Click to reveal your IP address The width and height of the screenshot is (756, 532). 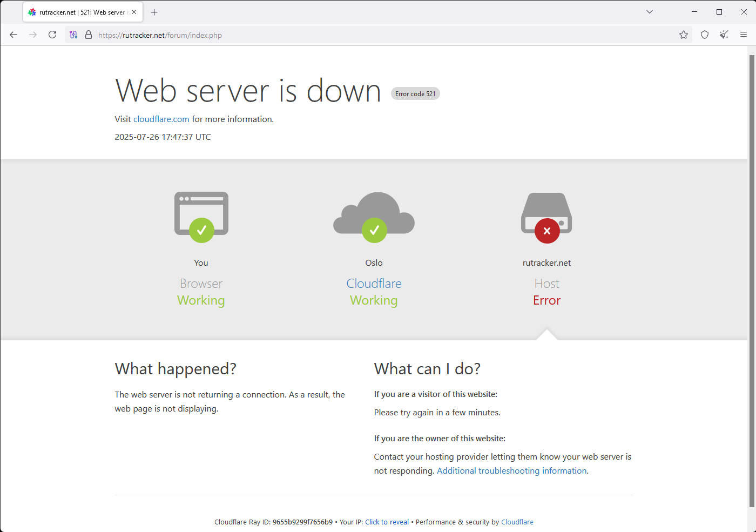click(387, 522)
